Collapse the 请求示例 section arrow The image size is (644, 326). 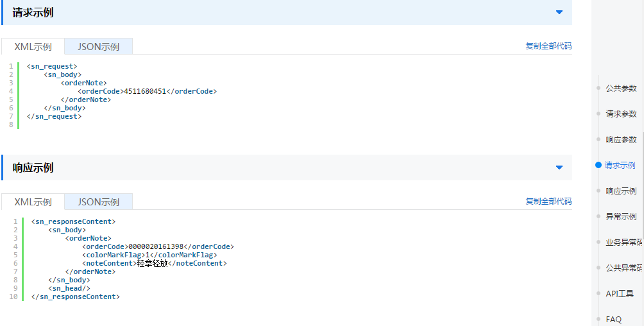559,12
